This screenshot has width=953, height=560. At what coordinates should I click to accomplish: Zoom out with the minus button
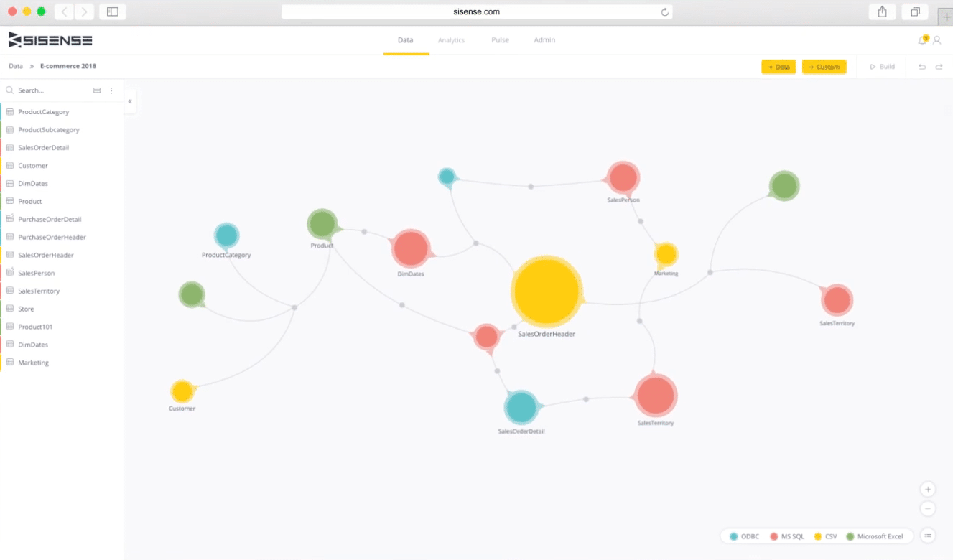pyautogui.click(x=928, y=509)
